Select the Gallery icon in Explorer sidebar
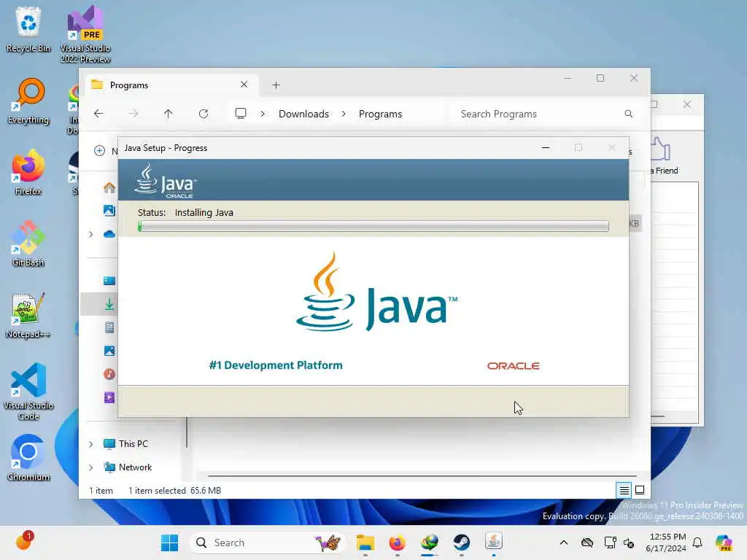Viewport: 747px width, 560px height. coord(109,211)
